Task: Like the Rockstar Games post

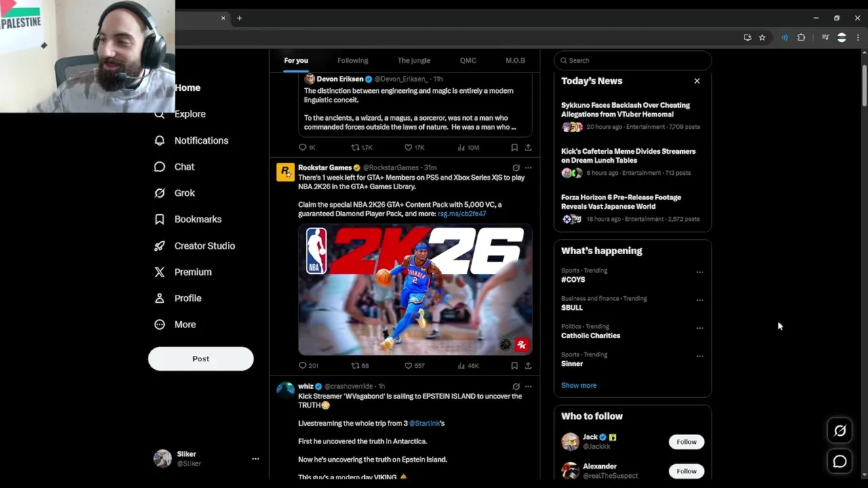Action: [x=408, y=365]
